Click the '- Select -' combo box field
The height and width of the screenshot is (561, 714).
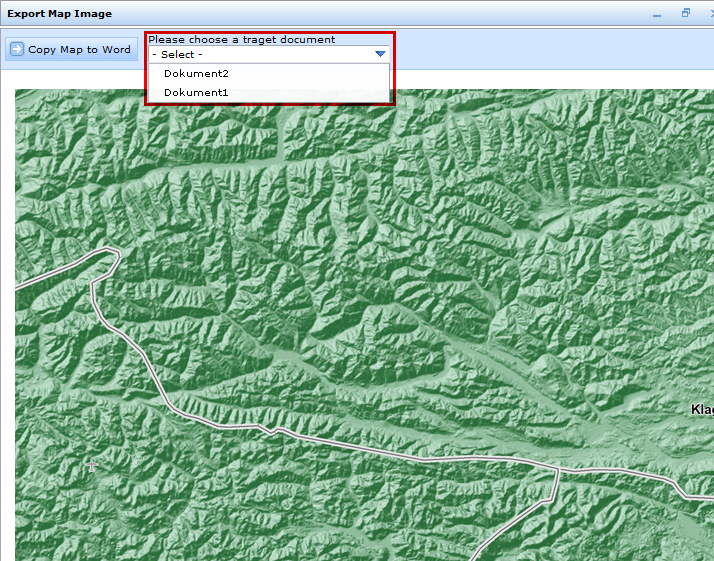point(258,54)
